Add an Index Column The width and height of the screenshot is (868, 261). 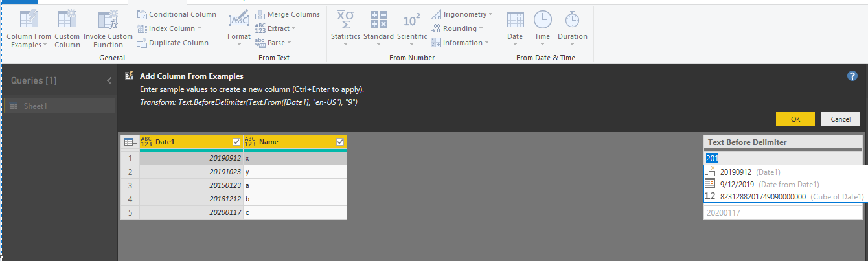(170, 28)
